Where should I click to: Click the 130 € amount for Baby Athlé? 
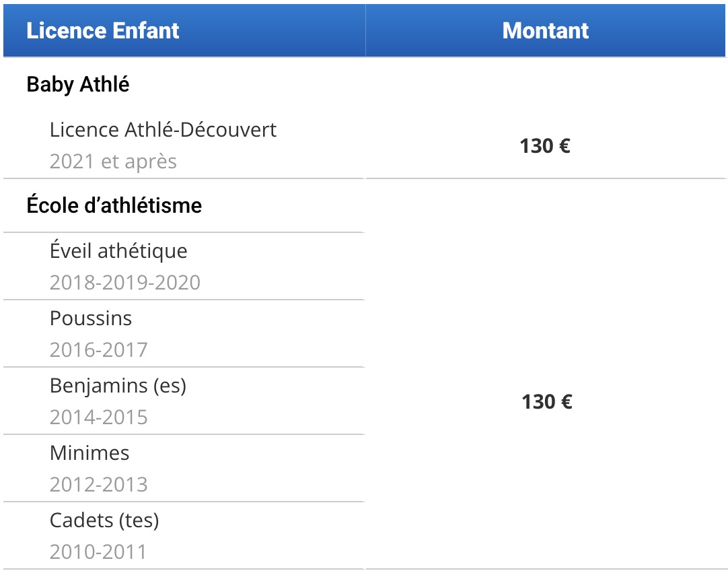click(545, 146)
